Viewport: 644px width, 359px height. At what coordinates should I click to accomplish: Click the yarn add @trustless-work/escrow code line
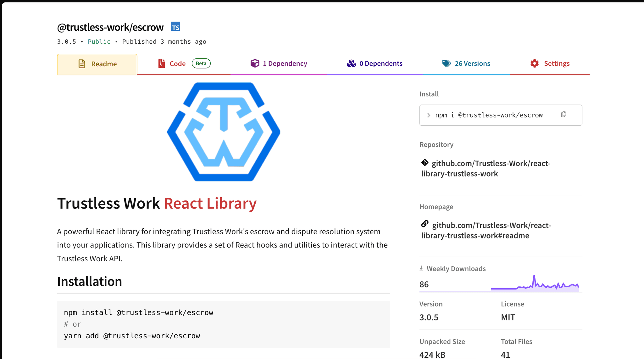[132, 336]
